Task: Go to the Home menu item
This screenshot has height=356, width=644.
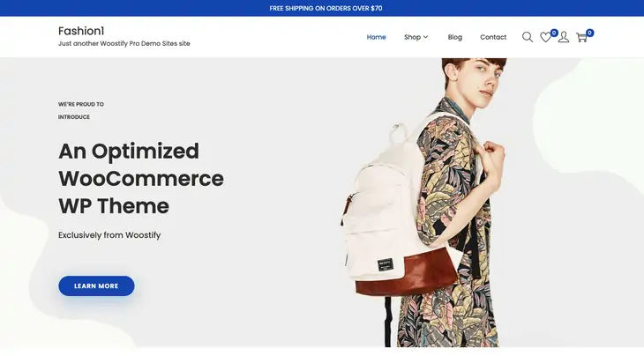Action: point(376,37)
